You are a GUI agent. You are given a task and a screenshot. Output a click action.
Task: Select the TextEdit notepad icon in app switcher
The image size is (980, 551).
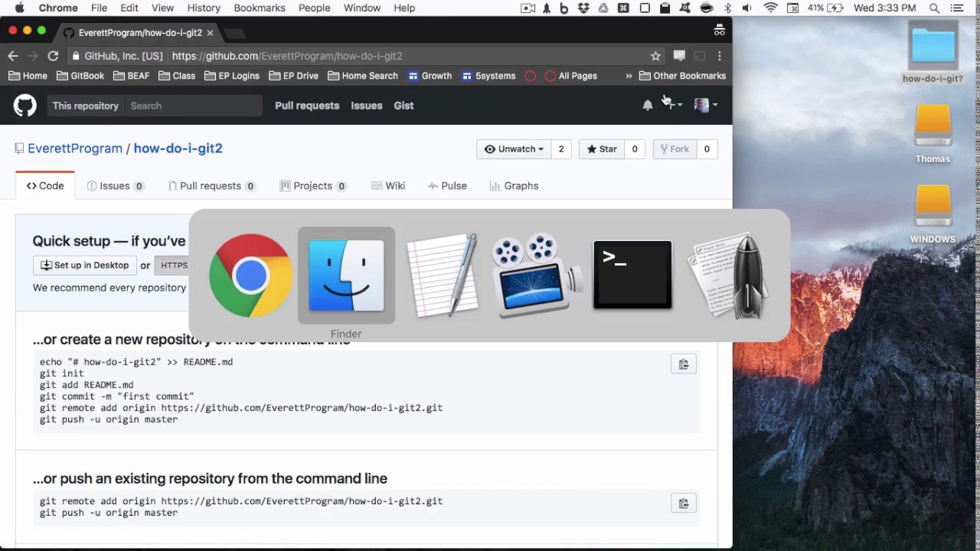click(442, 275)
